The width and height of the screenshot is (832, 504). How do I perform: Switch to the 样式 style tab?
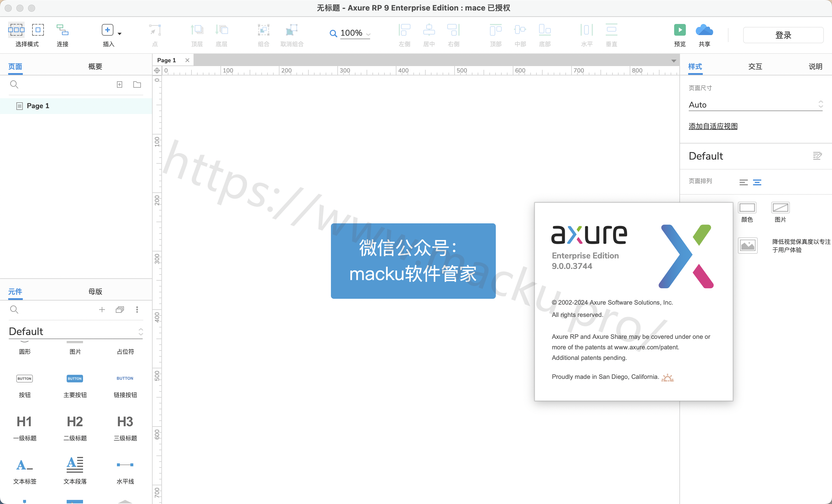point(695,66)
